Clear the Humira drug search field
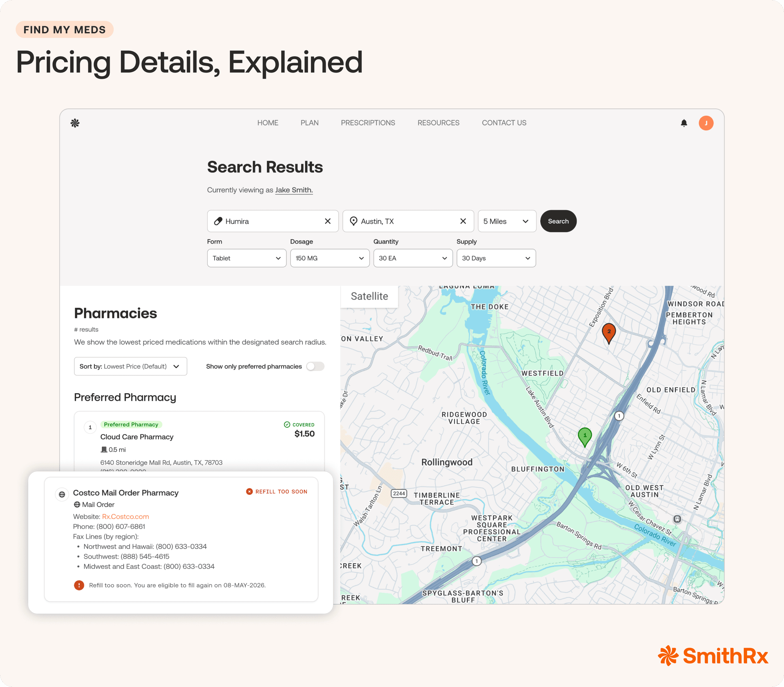Viewport: 784px width, 687px height. (328, 221)
